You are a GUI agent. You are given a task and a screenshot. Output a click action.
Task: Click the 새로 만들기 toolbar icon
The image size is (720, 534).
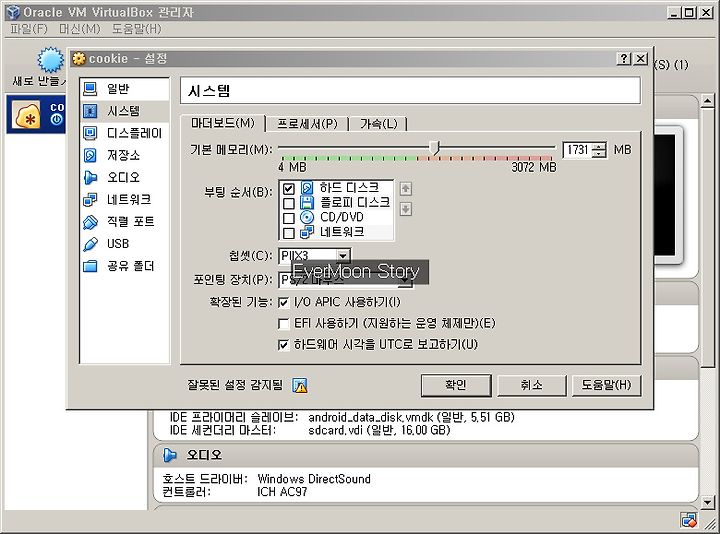coord(51,60)
